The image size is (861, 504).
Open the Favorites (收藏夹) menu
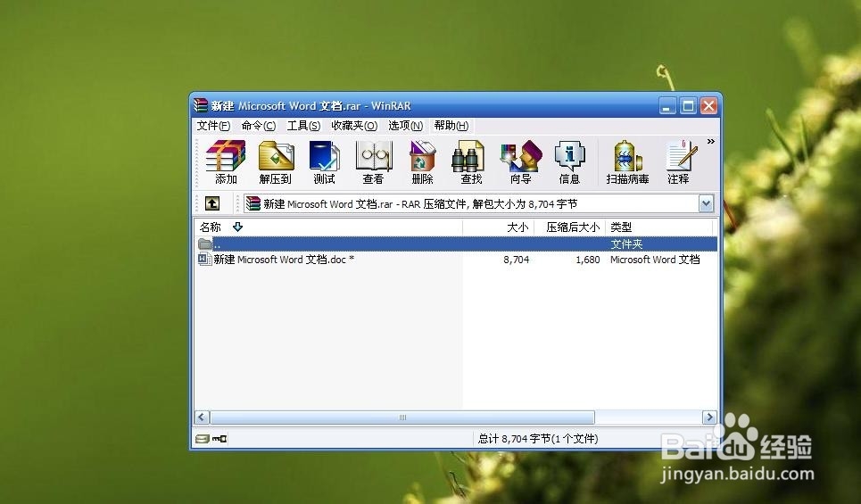[x=354, y=126]
